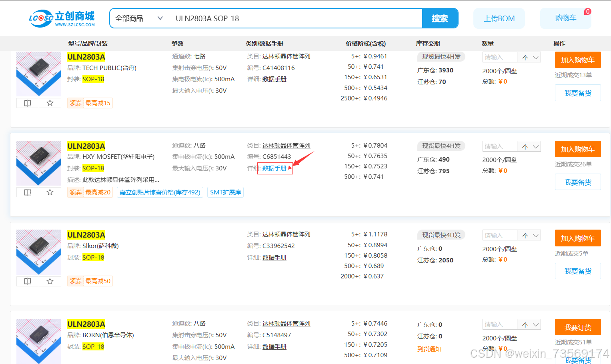Screen dimensions: 611x364
Task: Click the cart badge showing 0
Action: click(x=587, y=12)
